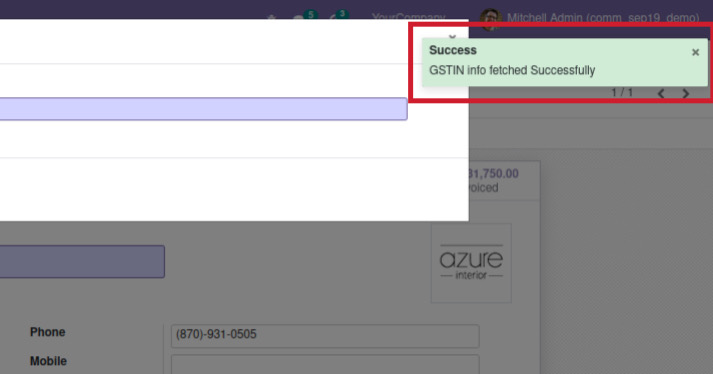
Task: Open the YourCompany company switcher
Action: [x=408, y=18]
